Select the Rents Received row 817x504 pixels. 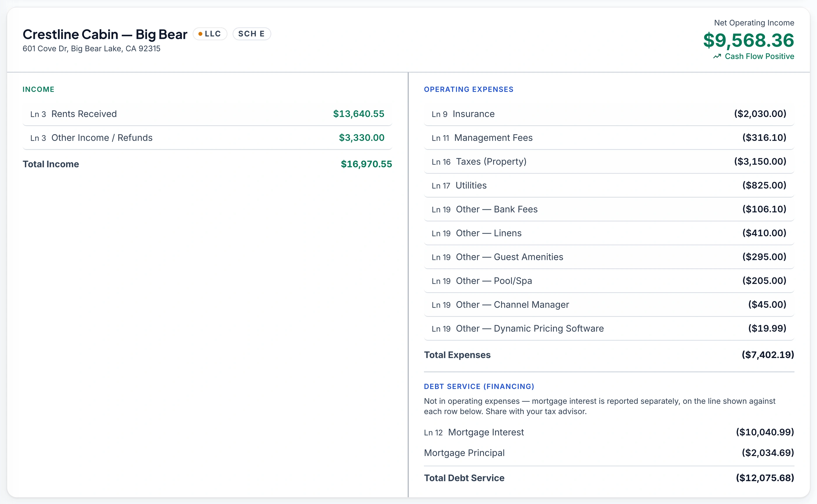click(x=207, y=114)
